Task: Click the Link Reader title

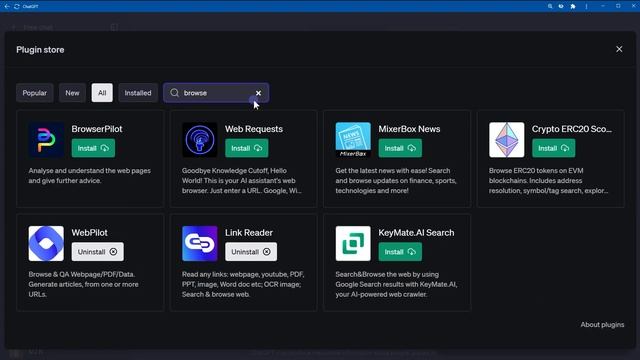Action: (249, 233)
